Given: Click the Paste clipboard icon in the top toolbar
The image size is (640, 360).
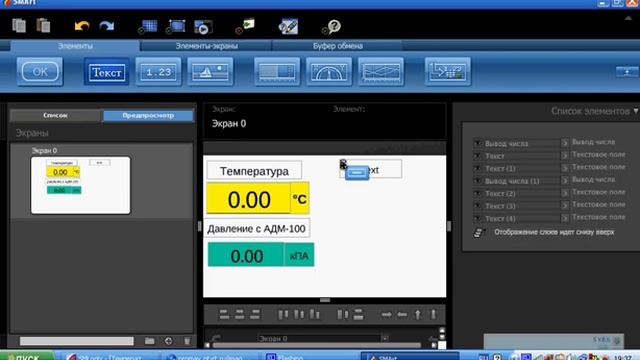Looking at the screenshot, I should 43,26.
